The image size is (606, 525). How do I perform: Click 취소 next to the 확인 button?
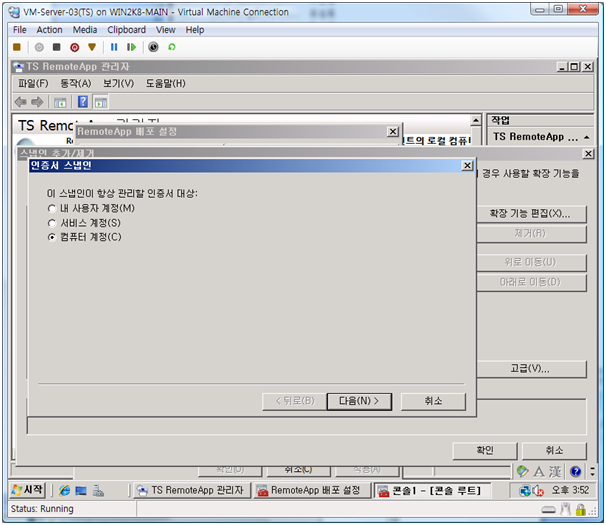(554, 450)
